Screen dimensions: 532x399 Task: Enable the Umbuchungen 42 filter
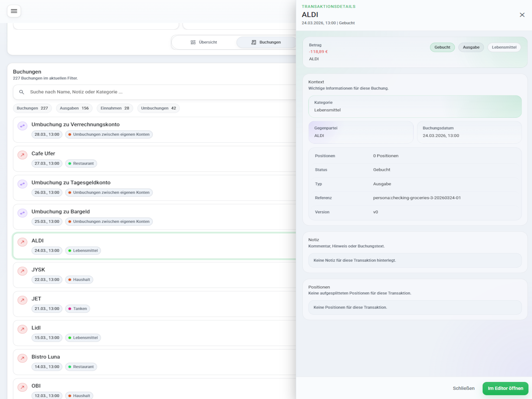158,108
